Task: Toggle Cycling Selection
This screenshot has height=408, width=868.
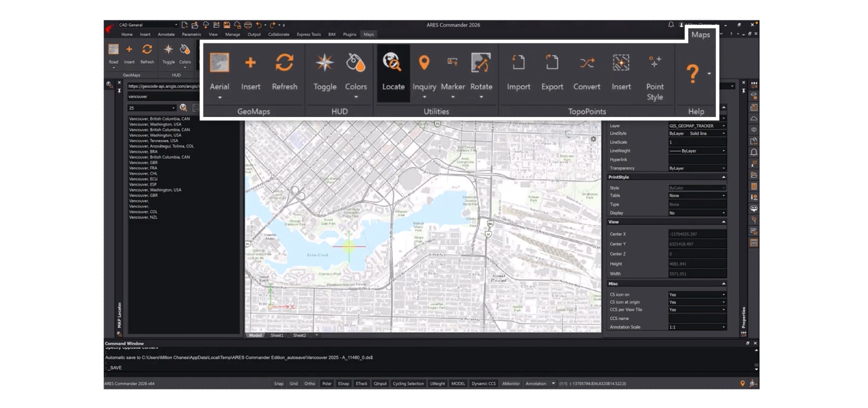Action: pyautogui.click(x=408, y=384)
